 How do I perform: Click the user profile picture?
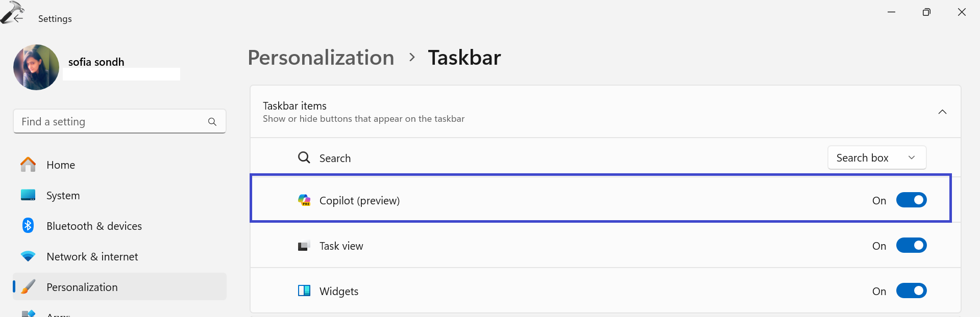click(36, 67)
